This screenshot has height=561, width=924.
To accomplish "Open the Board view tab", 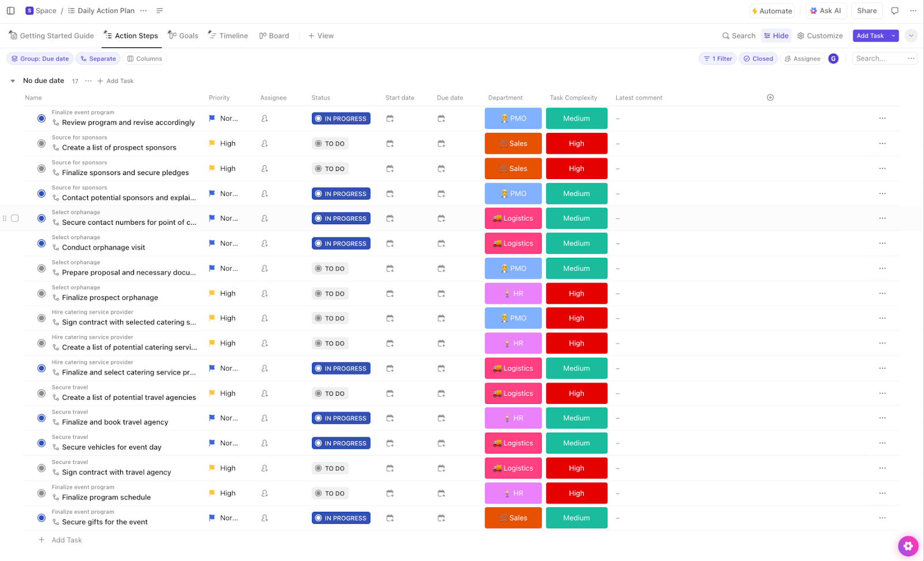I will point(274,36).
